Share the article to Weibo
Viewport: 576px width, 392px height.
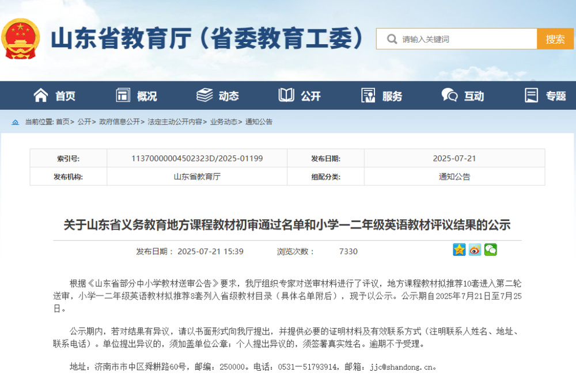pos(475,250)
